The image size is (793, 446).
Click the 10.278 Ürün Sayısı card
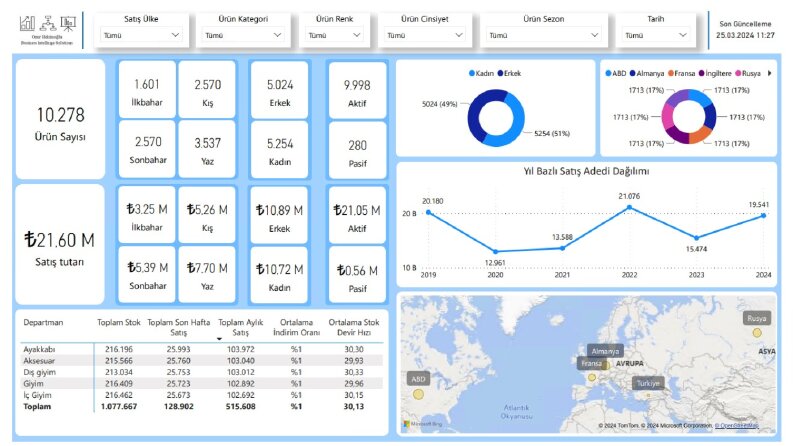60,119
